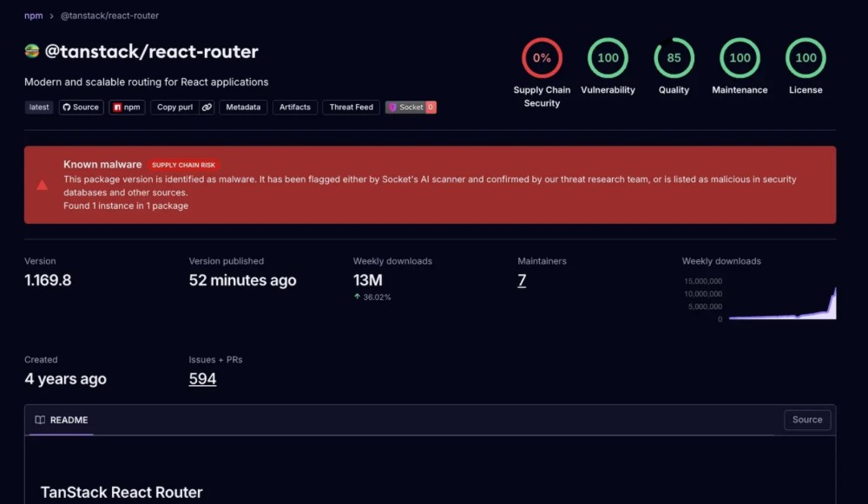Click the License 100 score ring
Viewport: 868px width, 504px height.
pyautogui.click(x=806, y=57)
